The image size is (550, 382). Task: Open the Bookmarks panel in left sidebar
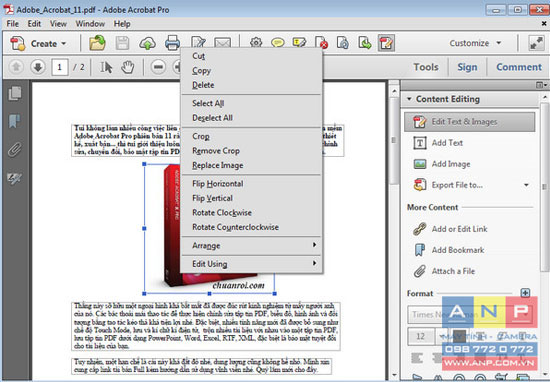(x=15, y=121)
